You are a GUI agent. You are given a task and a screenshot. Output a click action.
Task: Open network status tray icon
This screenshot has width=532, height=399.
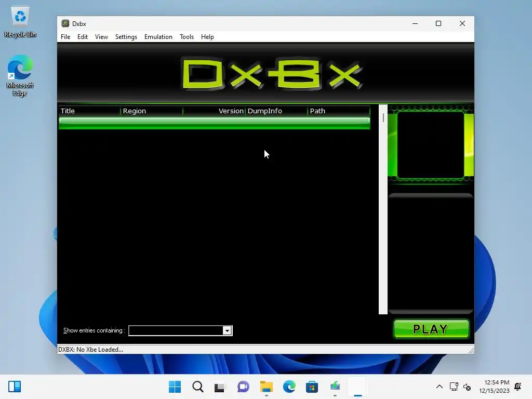pyautogui.click(x=454, y=387)
